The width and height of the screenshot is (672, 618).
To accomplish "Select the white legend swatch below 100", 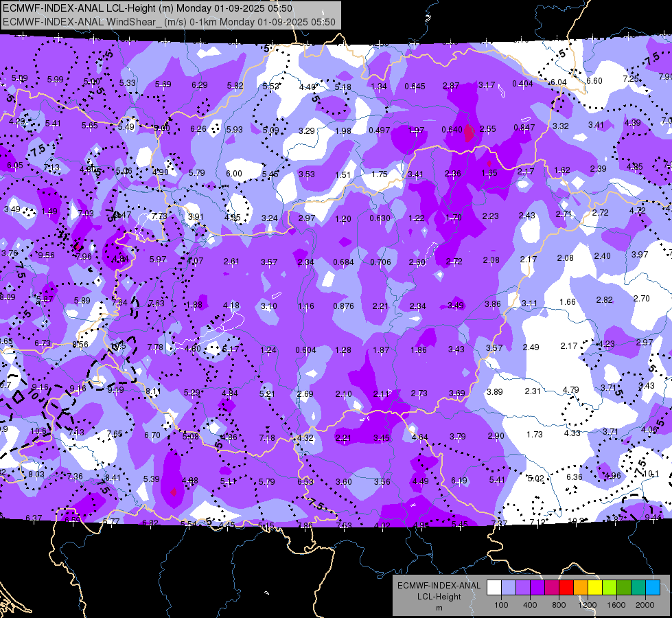I will (494, 588).
